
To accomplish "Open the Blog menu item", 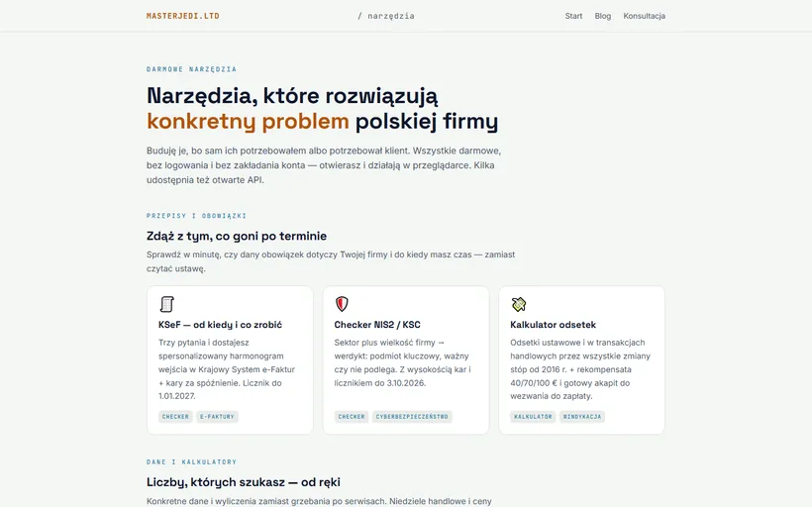I will pos(603,16).
